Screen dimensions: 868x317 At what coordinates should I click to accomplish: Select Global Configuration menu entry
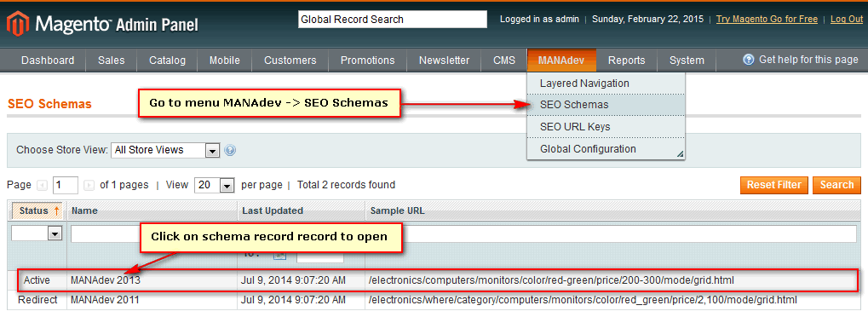[606, 149]
